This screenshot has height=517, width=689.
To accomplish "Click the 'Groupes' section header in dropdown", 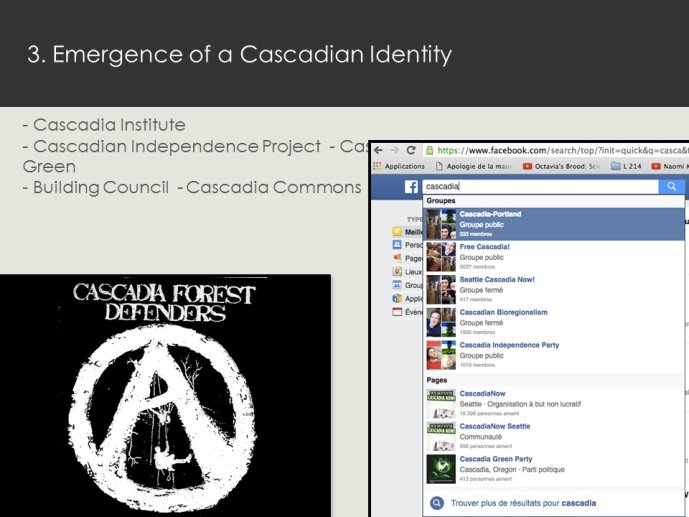I will [x=441, y=201].
